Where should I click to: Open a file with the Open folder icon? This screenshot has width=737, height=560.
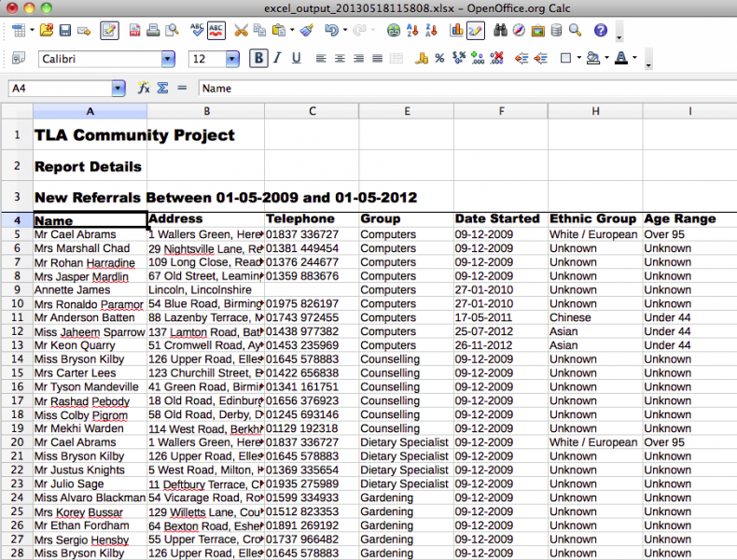(x=46, y=31)
